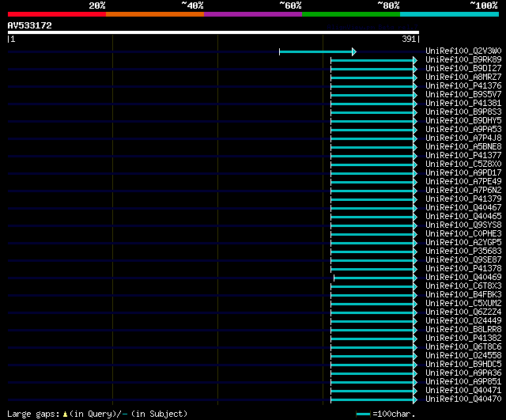Screen dimensions: 506x420
Task: Open the UniRef100_B9RK89 hit label
Action: pos(463,60)
